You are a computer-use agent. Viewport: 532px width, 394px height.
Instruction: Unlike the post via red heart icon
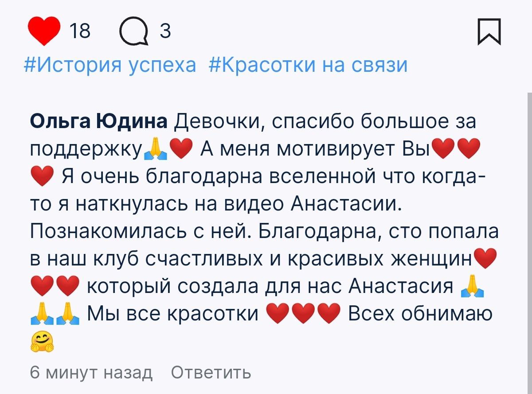(44, 31)
